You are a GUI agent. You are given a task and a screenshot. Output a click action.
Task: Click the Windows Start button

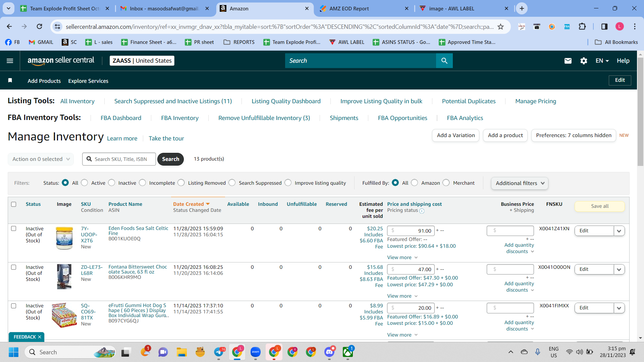click(x=13, y=352)
